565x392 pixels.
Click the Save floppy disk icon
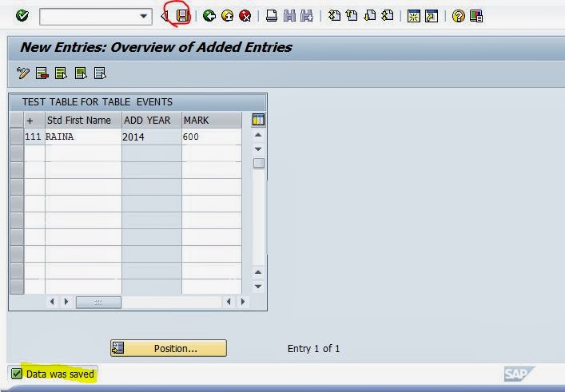[182, 16]
